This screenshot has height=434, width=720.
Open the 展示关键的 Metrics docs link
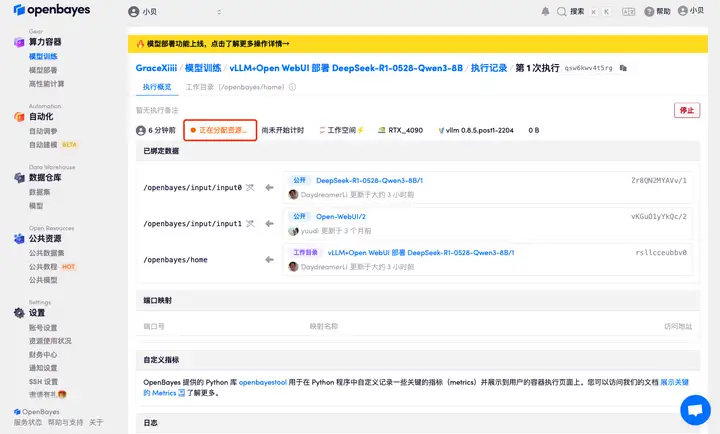674,383
